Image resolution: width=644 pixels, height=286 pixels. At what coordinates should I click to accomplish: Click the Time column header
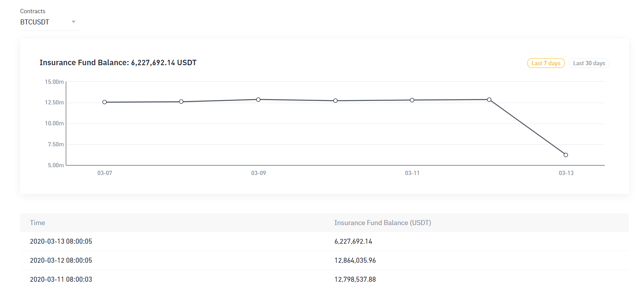(38, 223)
